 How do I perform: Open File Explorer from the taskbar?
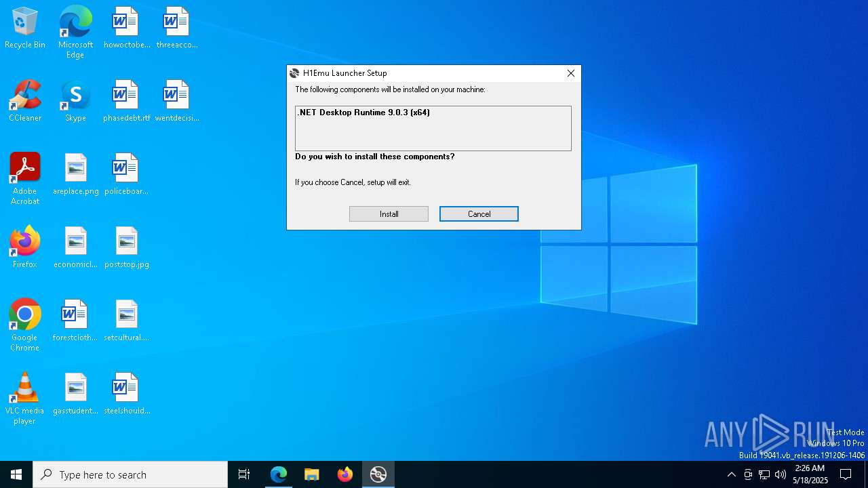(311, 474)
